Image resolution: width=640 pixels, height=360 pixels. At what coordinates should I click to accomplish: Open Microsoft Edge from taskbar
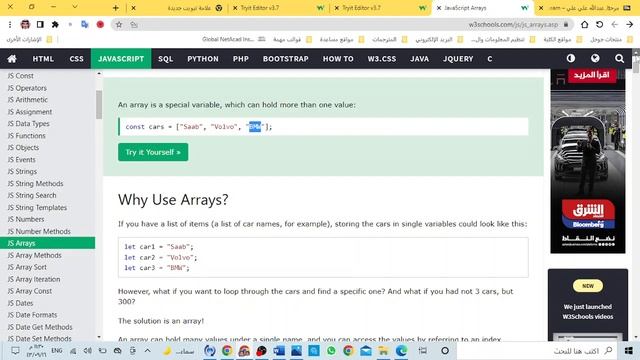pyautogui.click(x=401, y=351)
